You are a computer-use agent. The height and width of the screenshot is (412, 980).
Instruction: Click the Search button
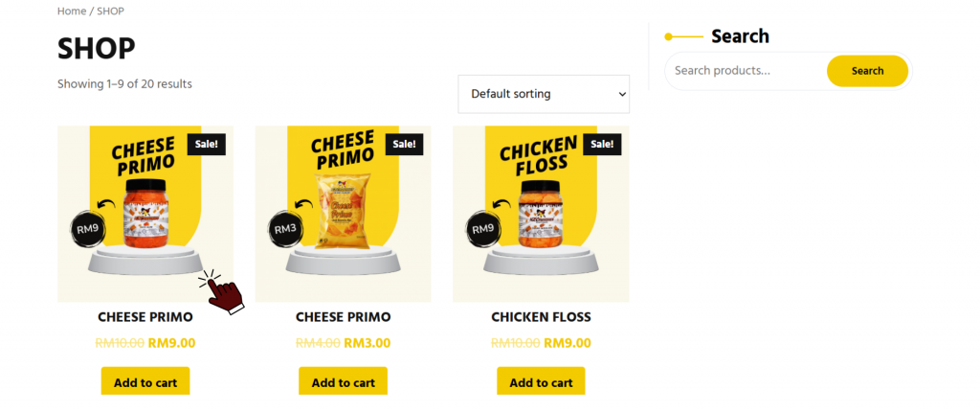[x=867, y=71]
